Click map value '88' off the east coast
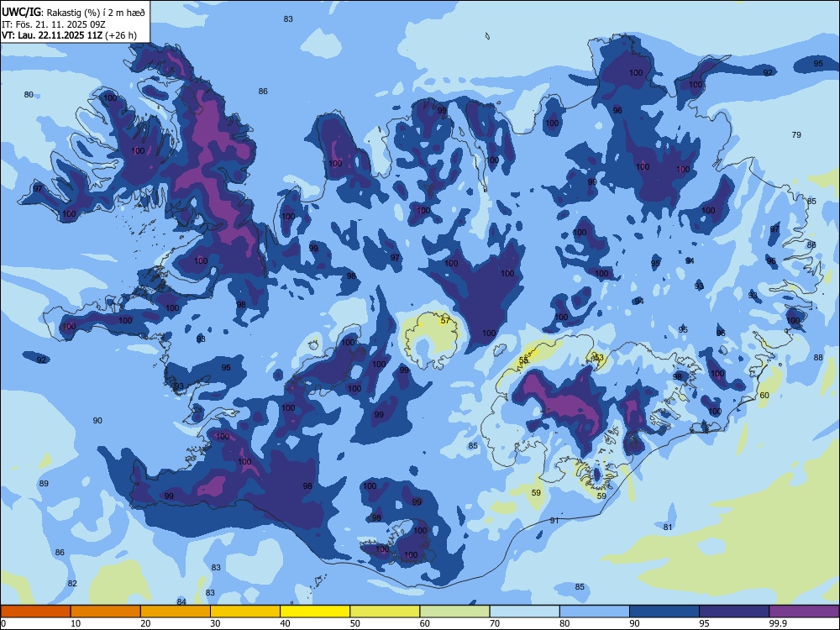 pyautogui.click(x=818, y=357)
